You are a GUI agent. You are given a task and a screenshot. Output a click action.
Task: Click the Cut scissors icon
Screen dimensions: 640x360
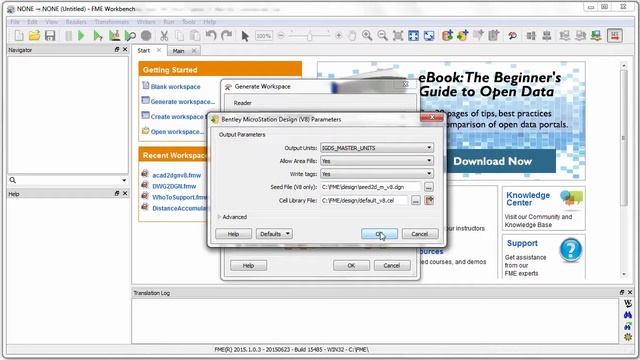[164, 36]
